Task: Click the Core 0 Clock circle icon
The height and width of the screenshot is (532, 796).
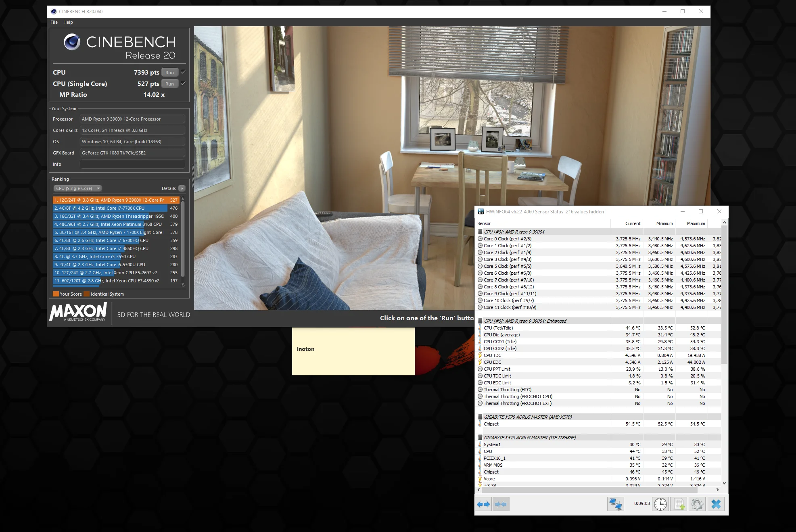Action: pos(480,239)
